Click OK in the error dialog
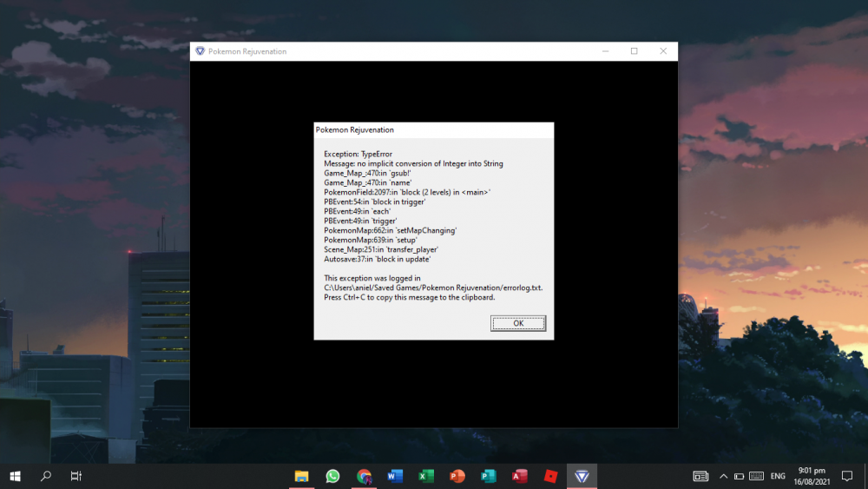The image size is (868, 489). tap(518, 323)
